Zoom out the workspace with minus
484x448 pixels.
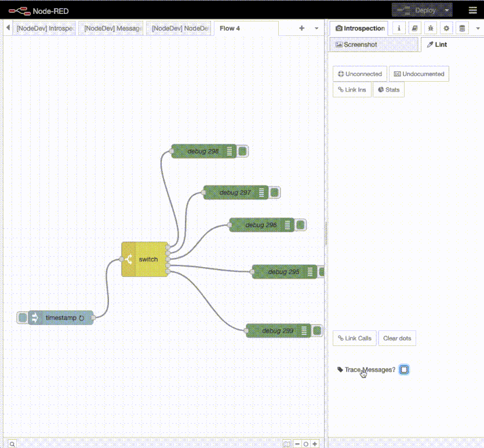click(297, 444)
